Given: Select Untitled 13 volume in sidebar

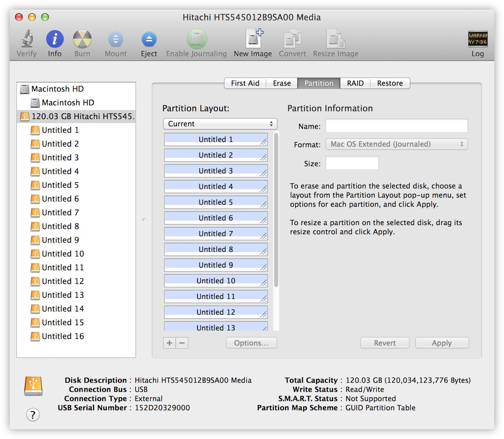Looking at the screenshot, I should coord(76,295).
